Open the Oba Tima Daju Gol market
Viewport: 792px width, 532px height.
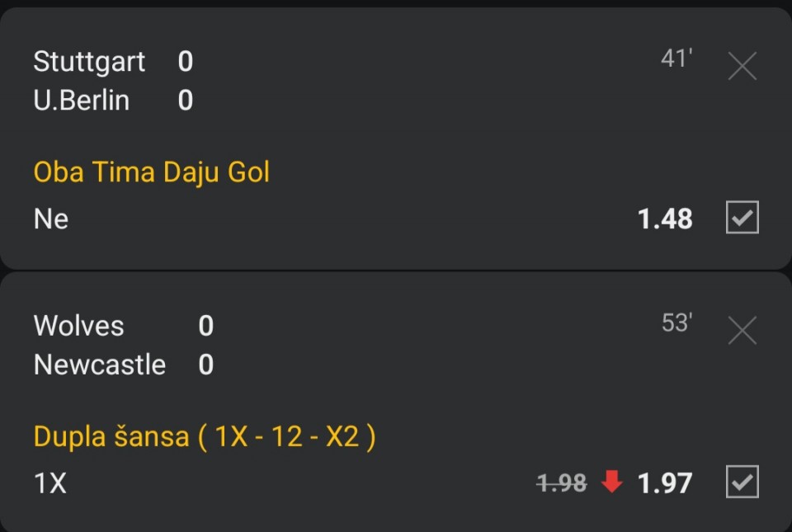pos(152,172)
